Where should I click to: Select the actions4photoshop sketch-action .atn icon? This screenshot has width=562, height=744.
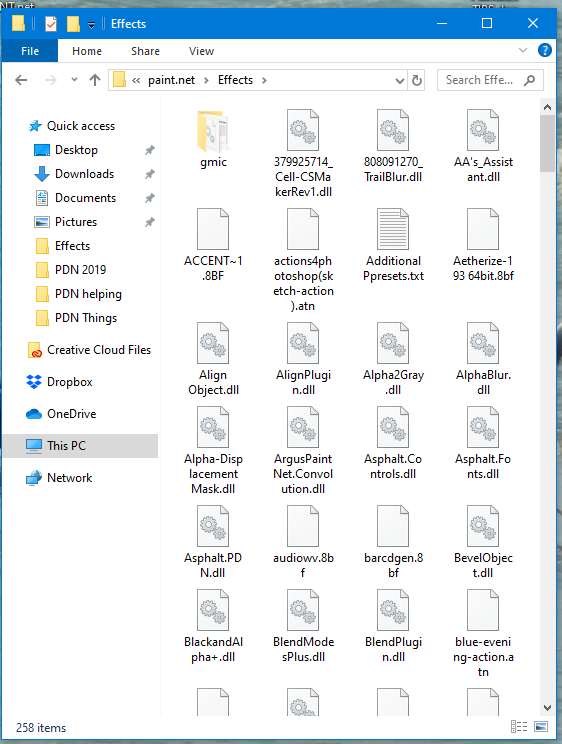[x=303, y=229]
